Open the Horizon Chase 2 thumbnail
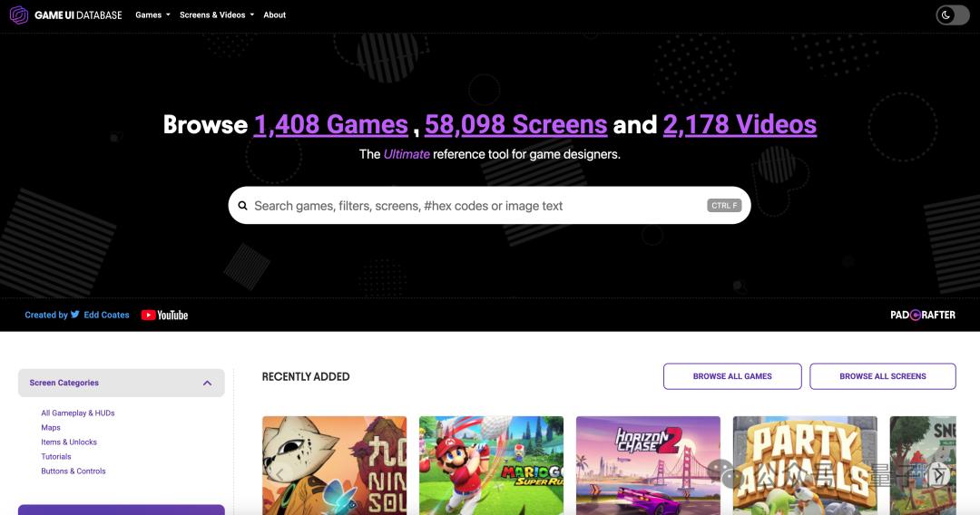980x515 pixels. [x=648, y=464]
